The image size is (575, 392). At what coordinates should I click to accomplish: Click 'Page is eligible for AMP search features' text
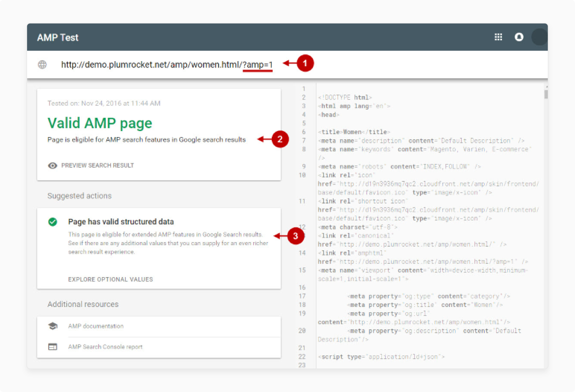pyautogui.click(x=146, y=140)
